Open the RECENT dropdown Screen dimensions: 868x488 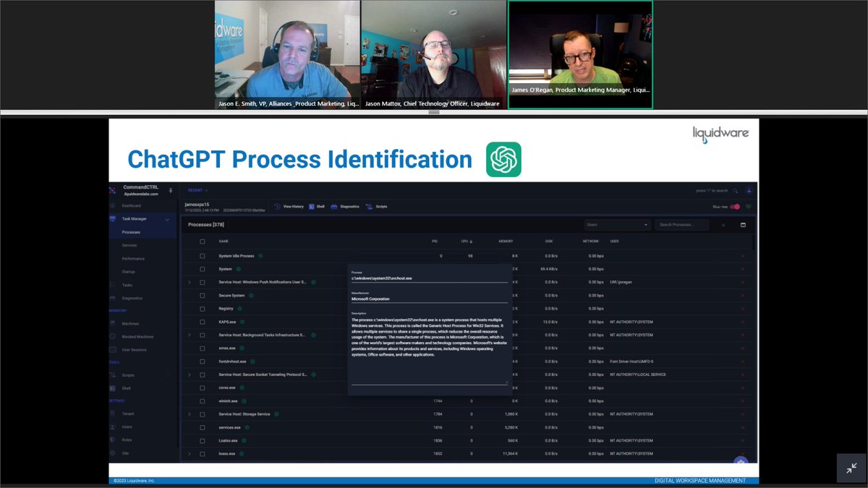pos(197,190)
